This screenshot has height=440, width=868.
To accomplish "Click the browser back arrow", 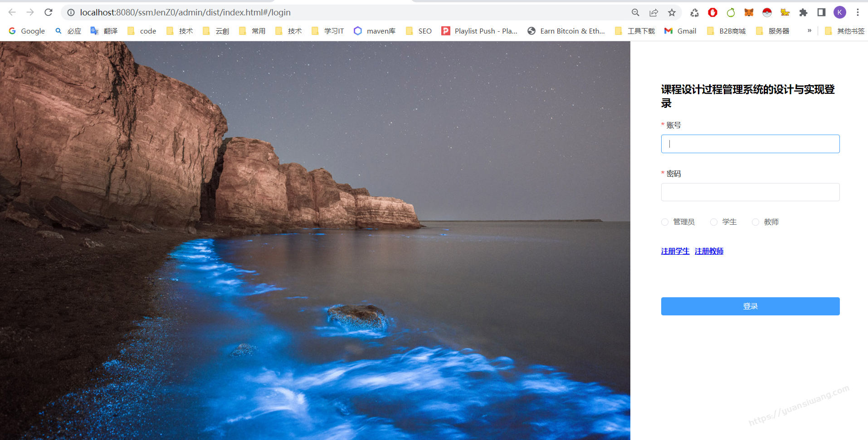I will click(x=12, y=12).
